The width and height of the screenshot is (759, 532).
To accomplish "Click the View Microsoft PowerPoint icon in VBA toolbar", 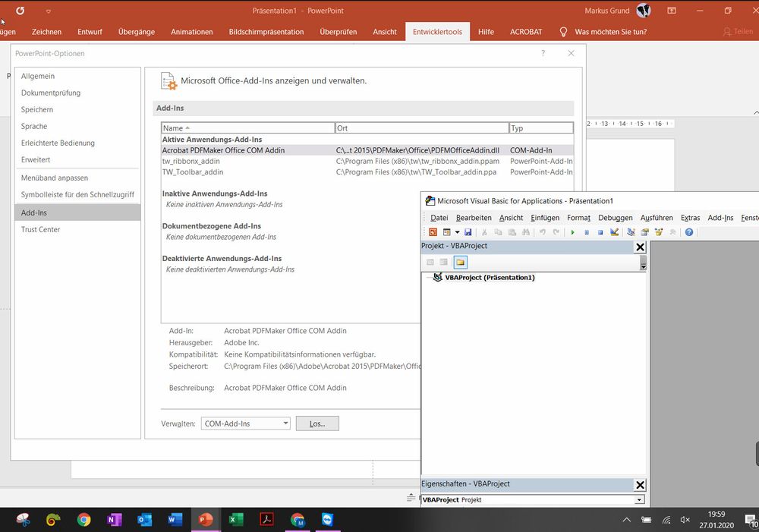I will pyautogui.click(x=433, y=232).
